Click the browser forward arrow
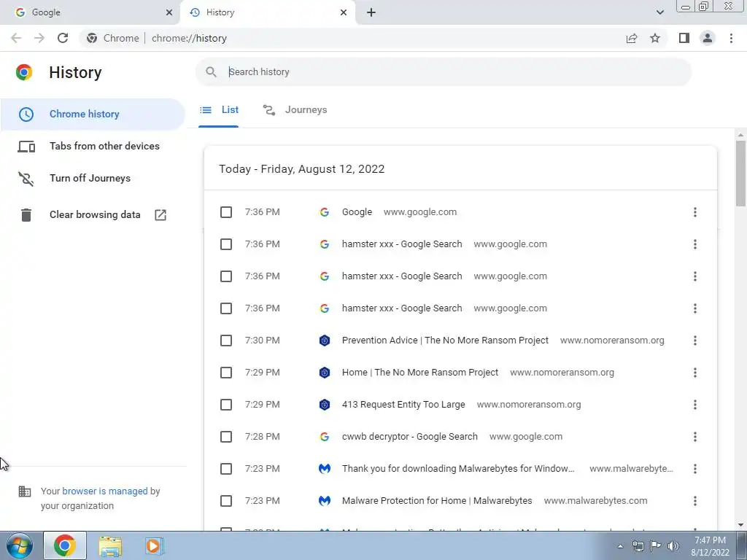Viewport: 747px width, 560px height. 39,38
